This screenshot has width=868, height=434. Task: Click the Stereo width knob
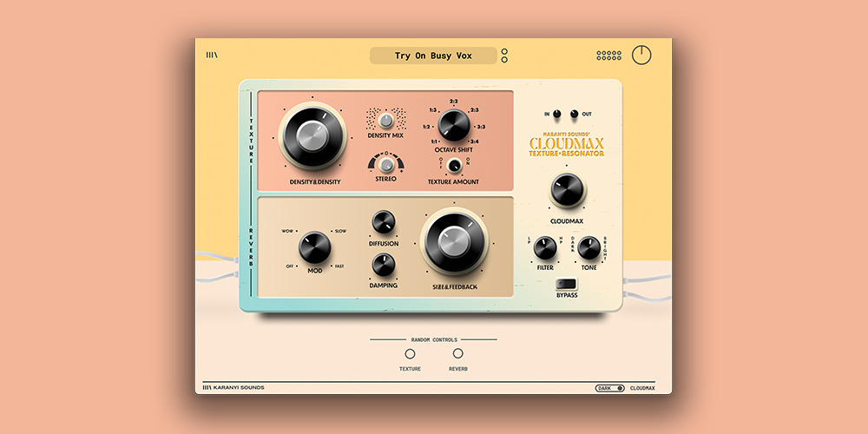(385, 164)
